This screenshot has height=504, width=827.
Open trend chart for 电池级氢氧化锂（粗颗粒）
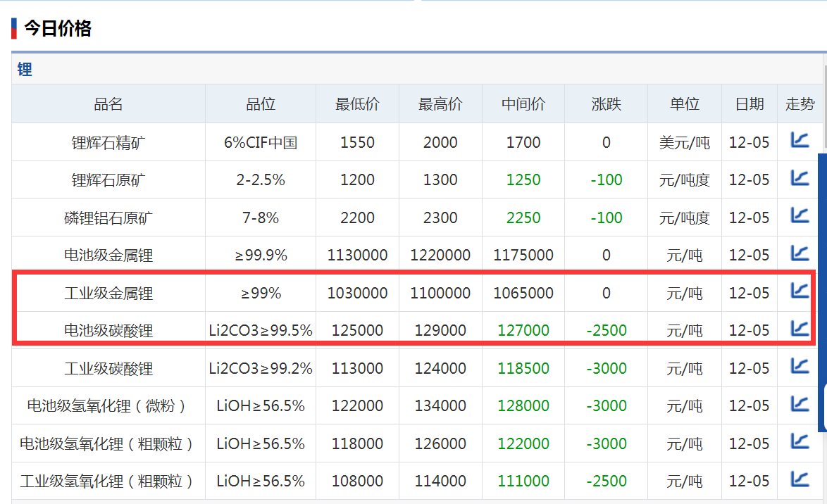pos(800,441)
